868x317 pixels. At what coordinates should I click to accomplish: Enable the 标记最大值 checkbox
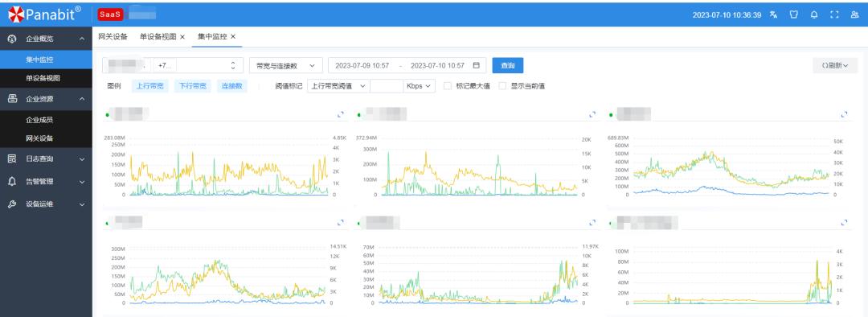click(448, 86)
